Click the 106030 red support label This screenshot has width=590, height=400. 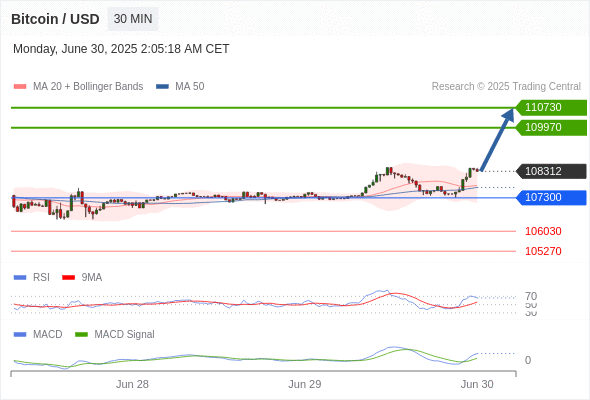[x=543, y=231]
